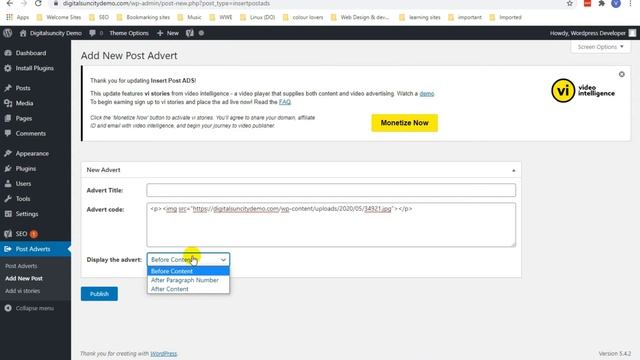640x360 pixels.
Task: Collapse the New Advert metabox
Action: pos(513,170)
